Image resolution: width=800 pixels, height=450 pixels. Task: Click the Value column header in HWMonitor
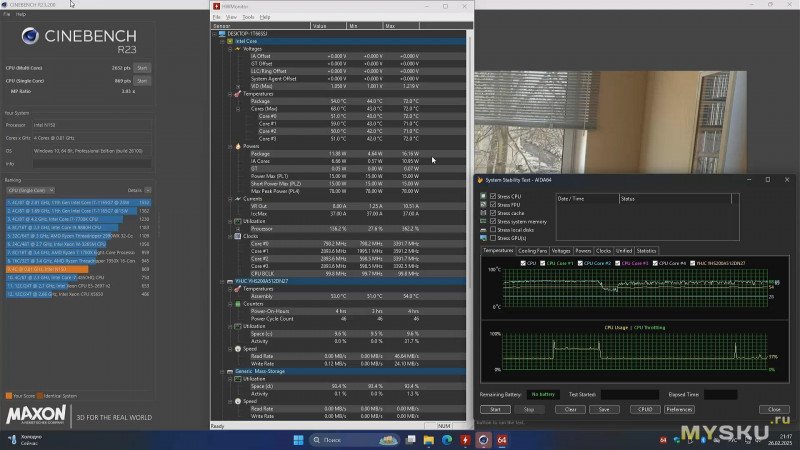coord(328,26)
